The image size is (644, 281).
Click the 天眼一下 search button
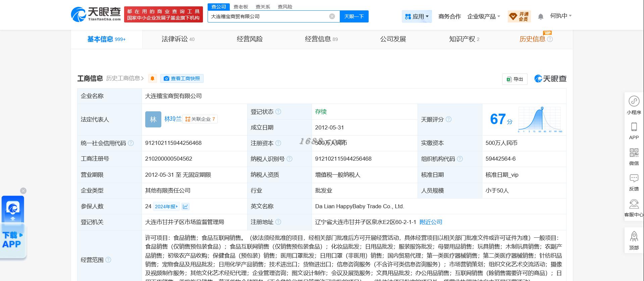[x=354, y=16]
